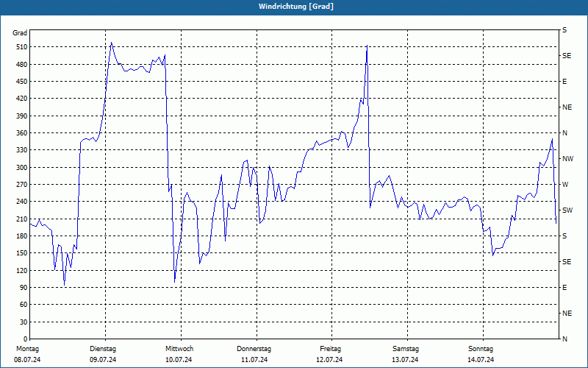This screenshot has height=368, width=588.
Task: Click the date 08.07.24
Action: coord(27,360)
